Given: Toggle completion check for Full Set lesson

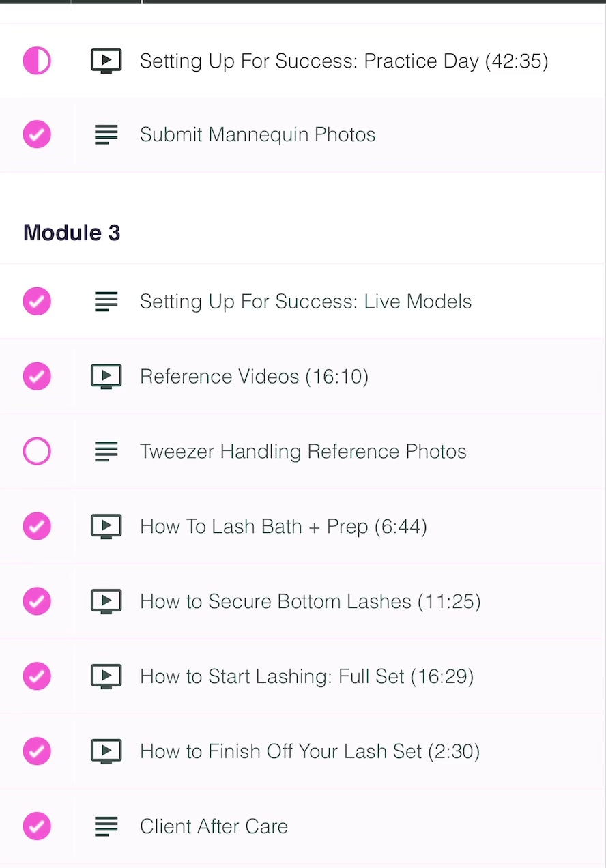Looking at the screenshot, I should 37,676.
